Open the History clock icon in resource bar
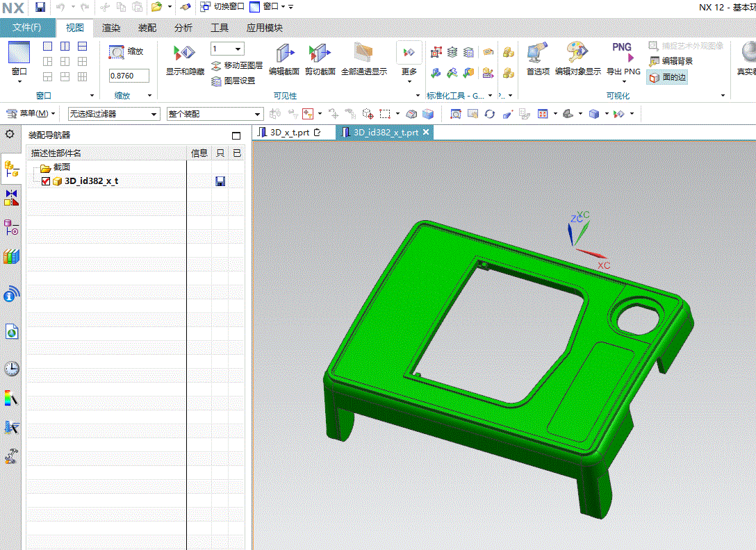 coord(12,369)
